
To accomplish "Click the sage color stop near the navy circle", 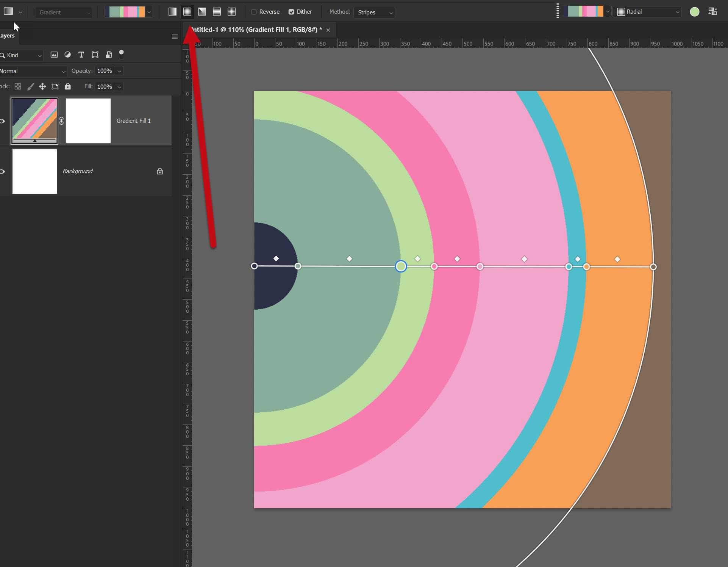I will click(298, 266).
